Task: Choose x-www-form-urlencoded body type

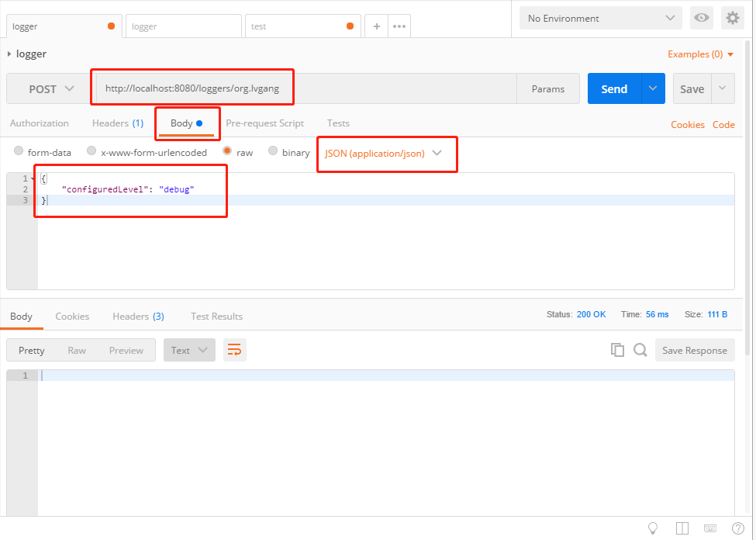Action: tap(92, 152)
